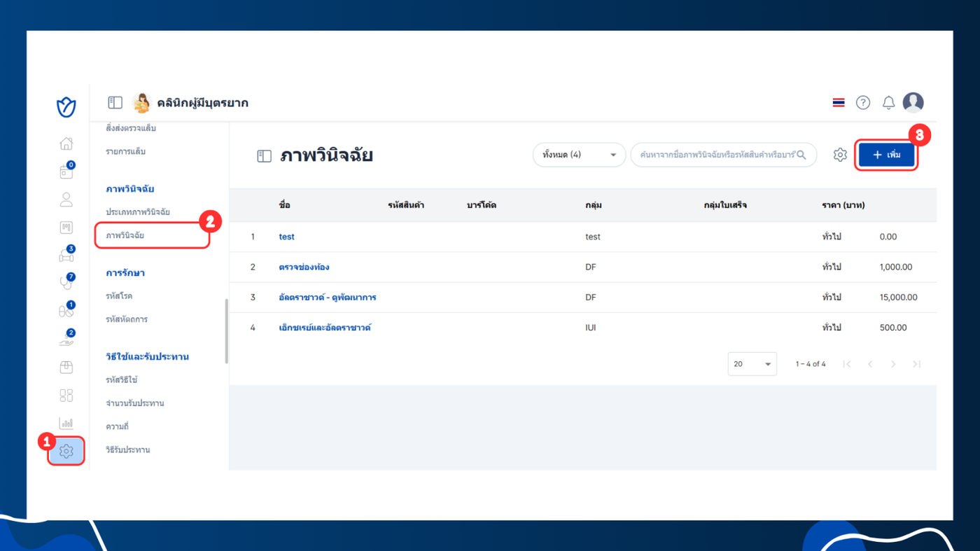
Task: Open the ทั้งหมด (4) filter dropdown
Action: click(580, 155)
